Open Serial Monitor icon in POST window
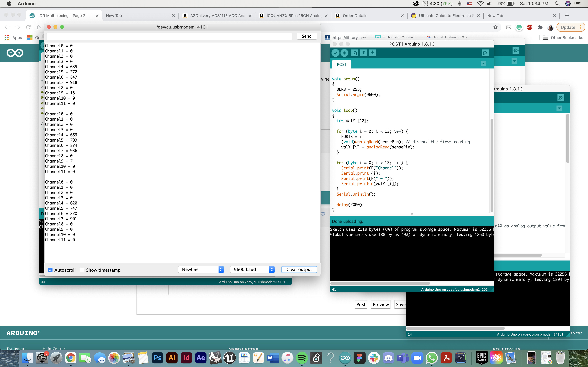 coord(485,53)
